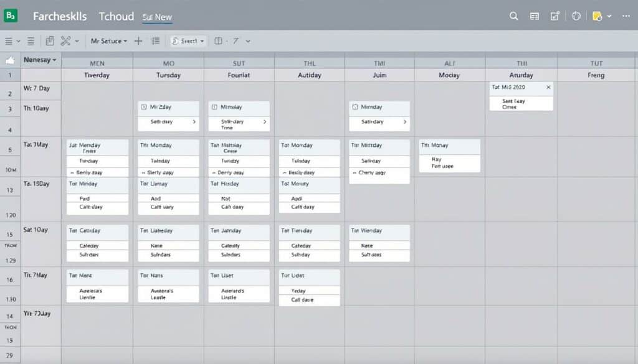Click the chart with star icon

pos(555,16)
